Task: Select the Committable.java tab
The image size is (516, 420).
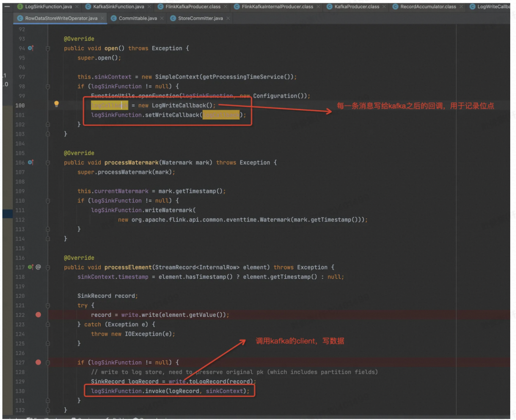Action: point(137,19)
